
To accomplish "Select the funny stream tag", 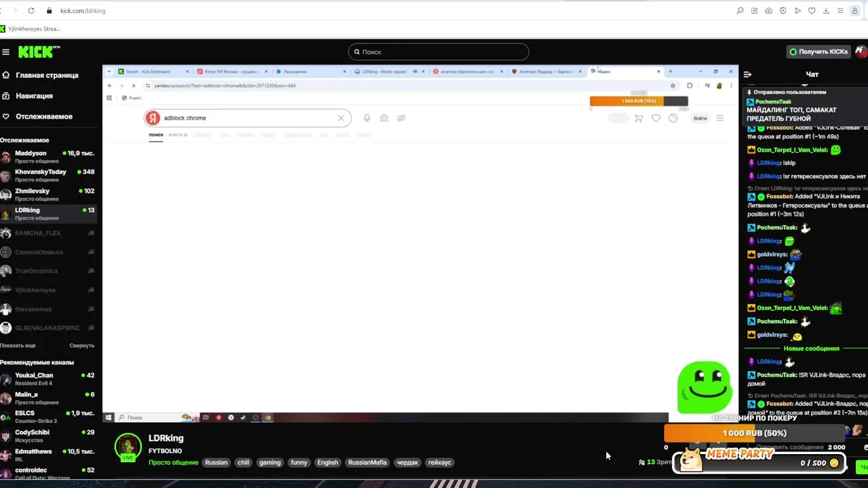I will pyautogui.click(x=299, y=463).
